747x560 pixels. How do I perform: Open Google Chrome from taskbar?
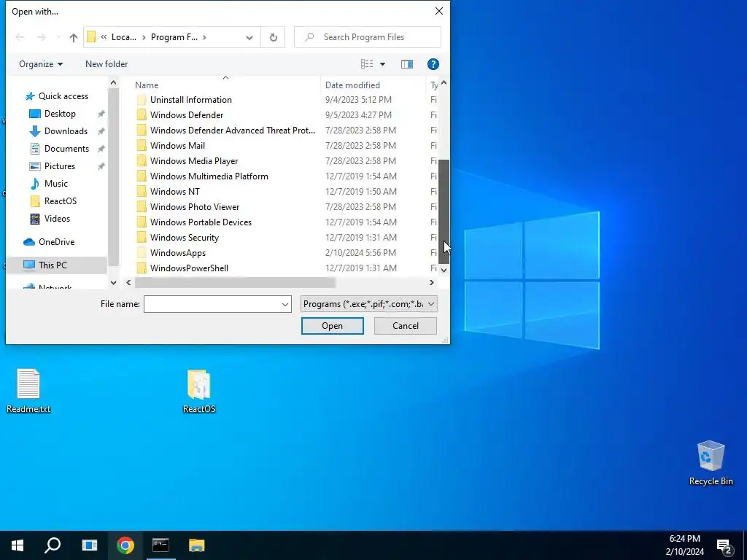[x=125, y=545]
